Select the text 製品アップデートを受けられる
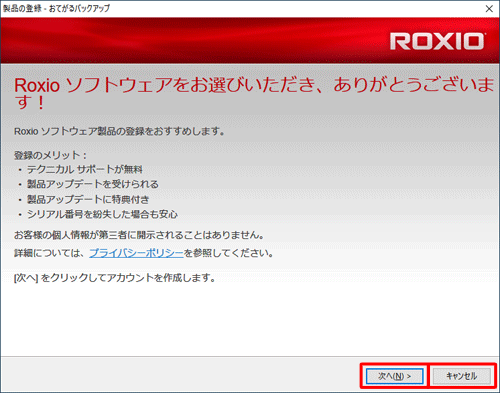The image size is (500, 393). (93, 184)
